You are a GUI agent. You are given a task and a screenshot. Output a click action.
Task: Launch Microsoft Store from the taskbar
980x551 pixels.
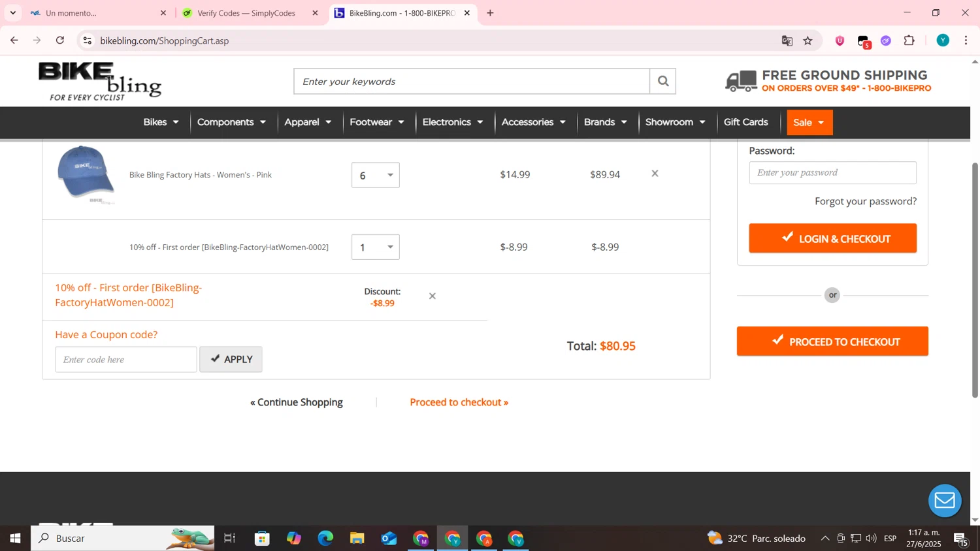[262, 539]
